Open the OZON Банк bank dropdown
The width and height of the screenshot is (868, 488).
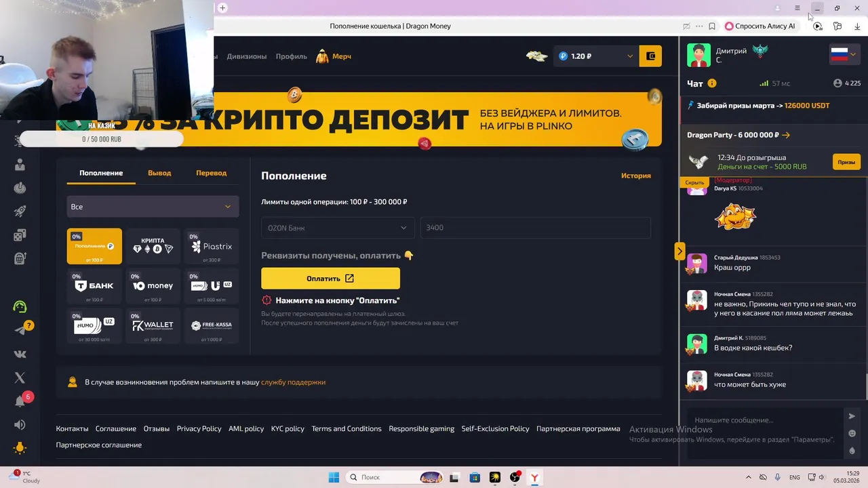[338, 228]
